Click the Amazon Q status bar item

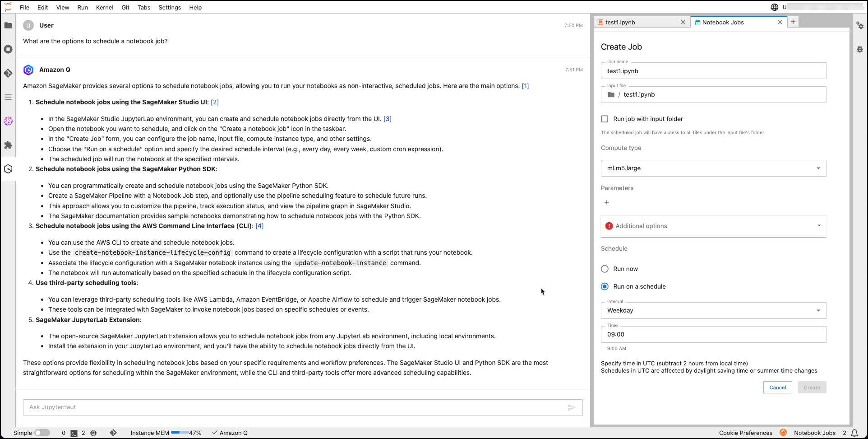[230, 433]
